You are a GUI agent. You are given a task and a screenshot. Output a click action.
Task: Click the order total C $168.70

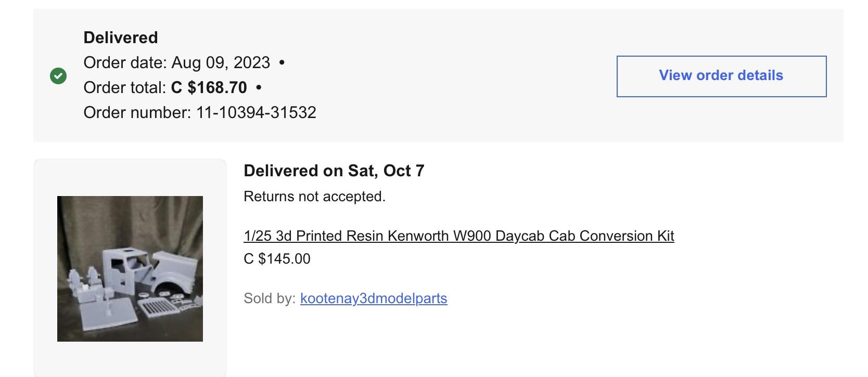tap(209, 87)
